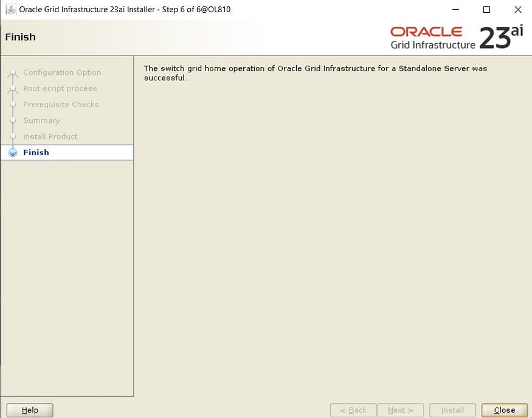Select the Root script process step

[60, 88]
